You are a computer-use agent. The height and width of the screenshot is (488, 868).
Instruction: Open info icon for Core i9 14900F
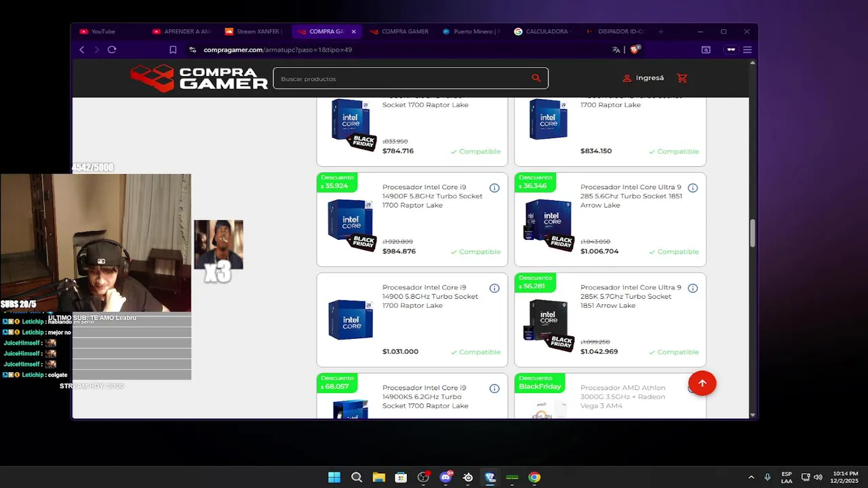[x=494, y=188]
